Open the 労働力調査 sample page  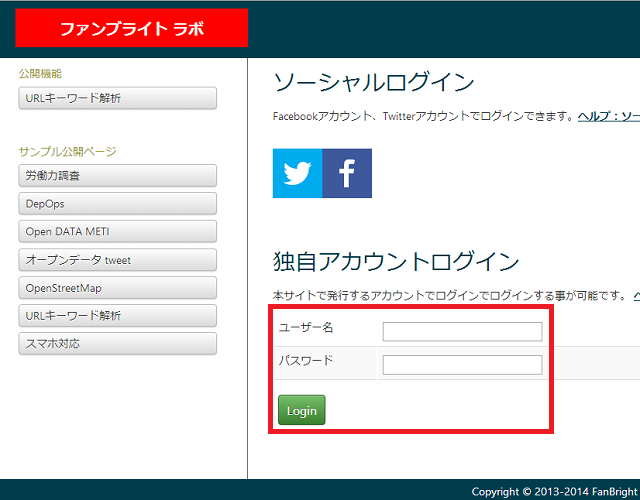click(x=118, y=176)
